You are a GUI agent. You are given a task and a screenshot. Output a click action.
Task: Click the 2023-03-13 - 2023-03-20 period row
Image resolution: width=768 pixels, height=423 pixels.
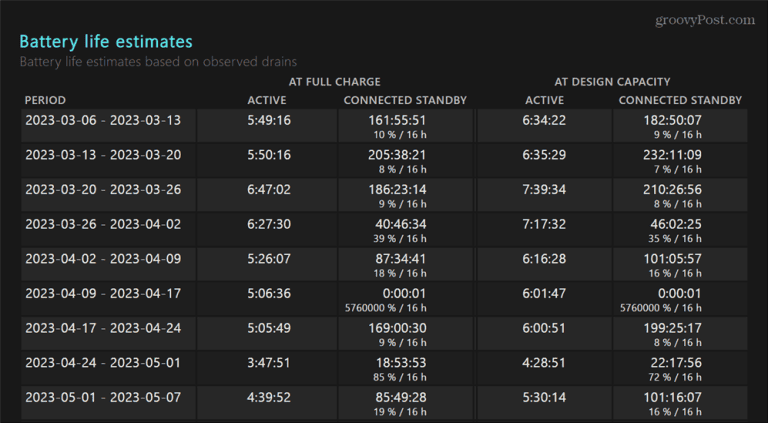[103, 154]
